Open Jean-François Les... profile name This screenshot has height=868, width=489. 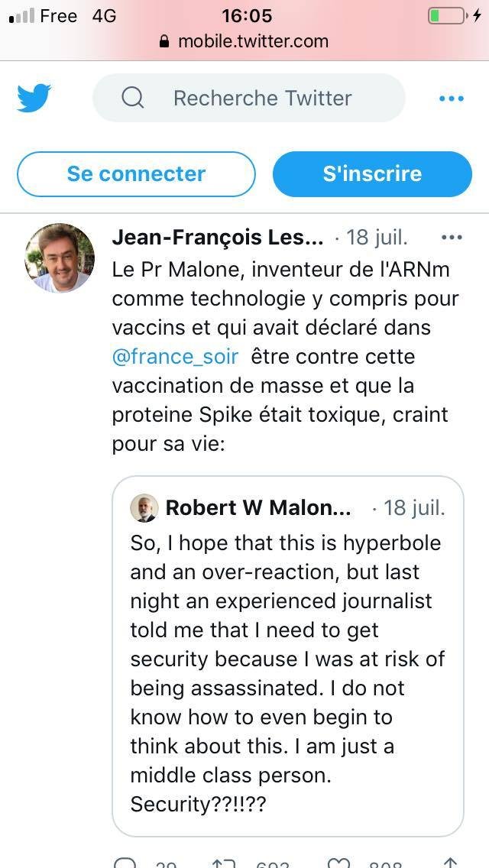tap(217, 238)
